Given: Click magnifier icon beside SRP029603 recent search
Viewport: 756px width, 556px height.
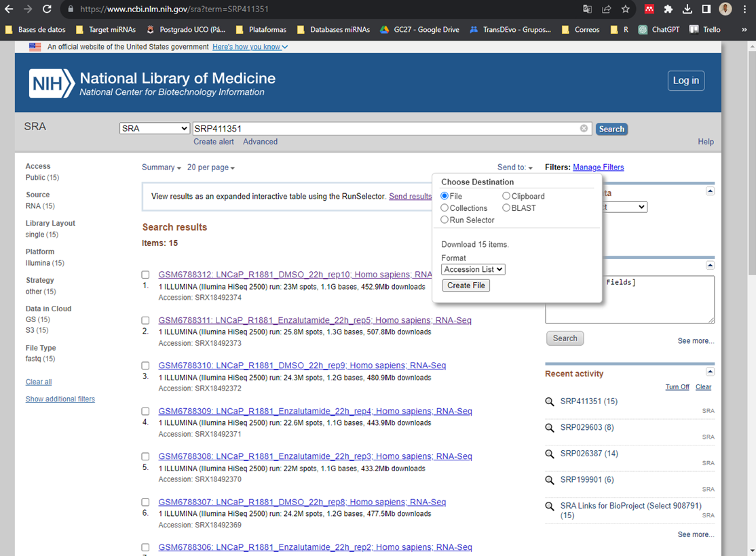Looking at the screenshot, I should [550, 428].
